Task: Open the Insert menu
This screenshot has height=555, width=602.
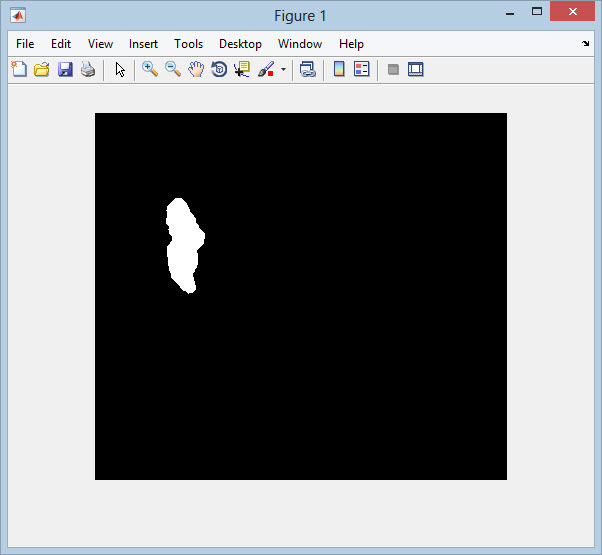Action: point(143,44)
